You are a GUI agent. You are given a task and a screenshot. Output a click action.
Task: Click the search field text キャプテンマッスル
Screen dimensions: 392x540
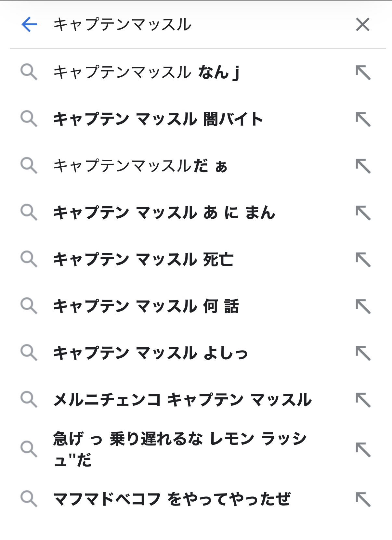(122, 25)
